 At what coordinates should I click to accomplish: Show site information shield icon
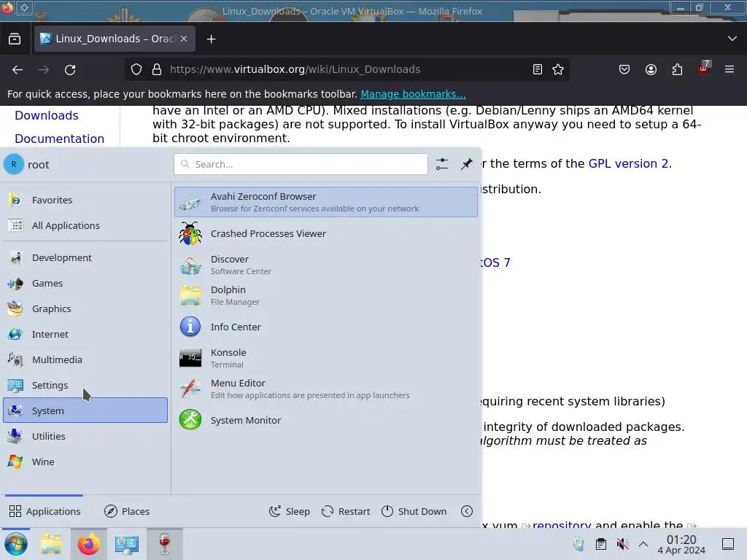point(136,69)
